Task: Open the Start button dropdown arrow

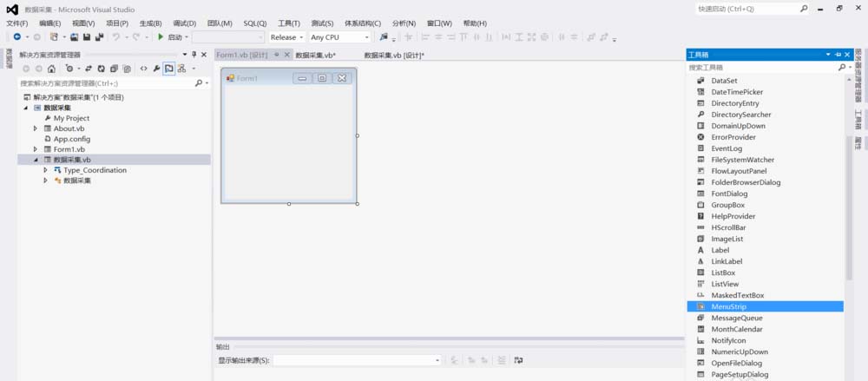Action: (x=187, y=37)
